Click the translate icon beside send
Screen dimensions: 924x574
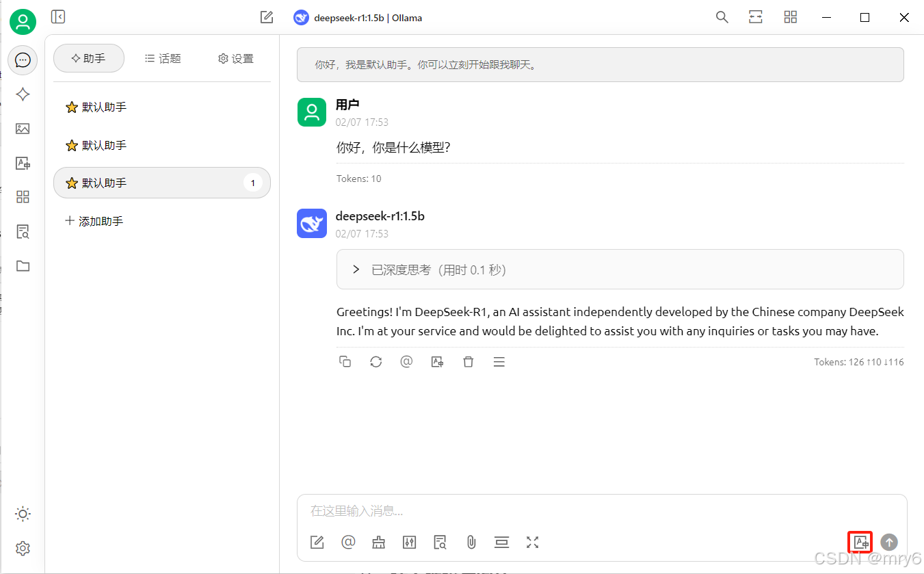pyautogui.click(x=860, y=543)
